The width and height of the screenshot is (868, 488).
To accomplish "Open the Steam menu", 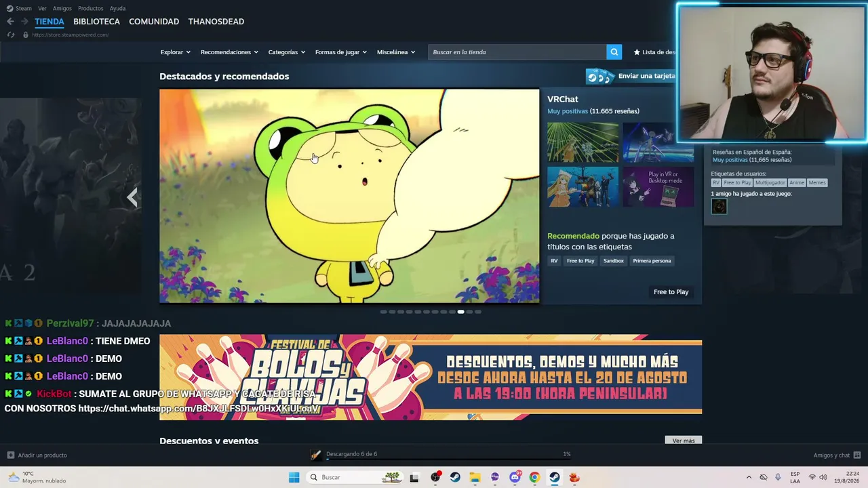I will pyautogui.click(x=24, y=8).
